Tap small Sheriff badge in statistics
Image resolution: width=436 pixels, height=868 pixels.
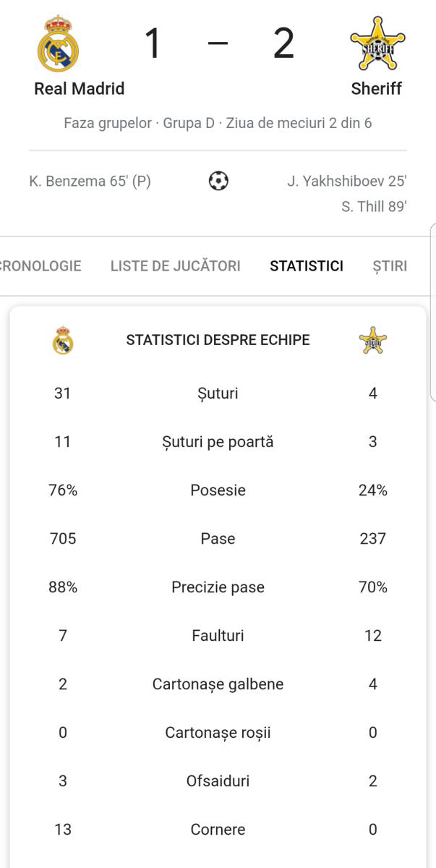tap(373, 340)
